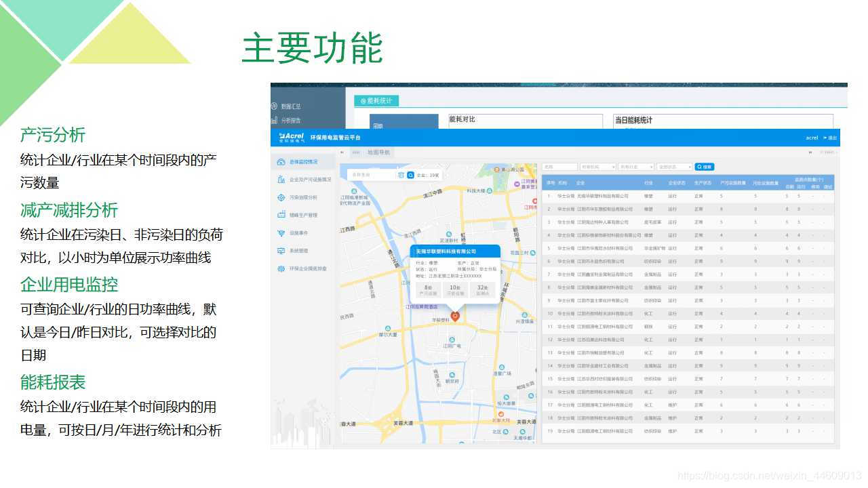Click the 设施事件 sidebar icon
The image size is (868, 488).
tap(281, 232)
